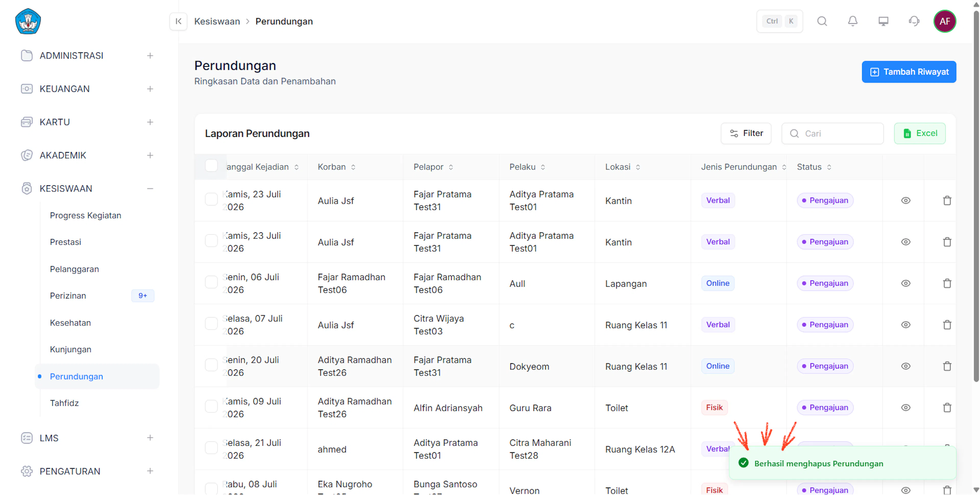Tick checkbox for Senin 20 Juli row
This screenshot has height=495, width=980.
pyautogui.click(x=211, y=365)
